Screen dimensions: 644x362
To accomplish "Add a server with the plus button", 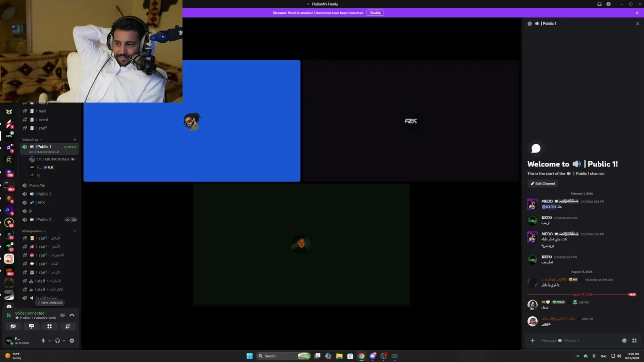I will click(x=9, y=307).
